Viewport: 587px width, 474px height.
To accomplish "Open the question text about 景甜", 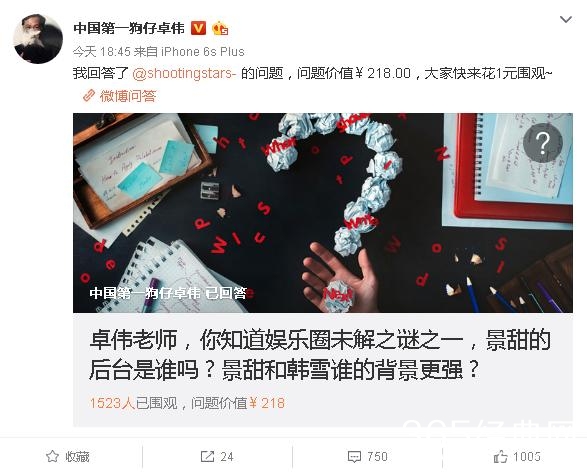I will tap(320, 355).
